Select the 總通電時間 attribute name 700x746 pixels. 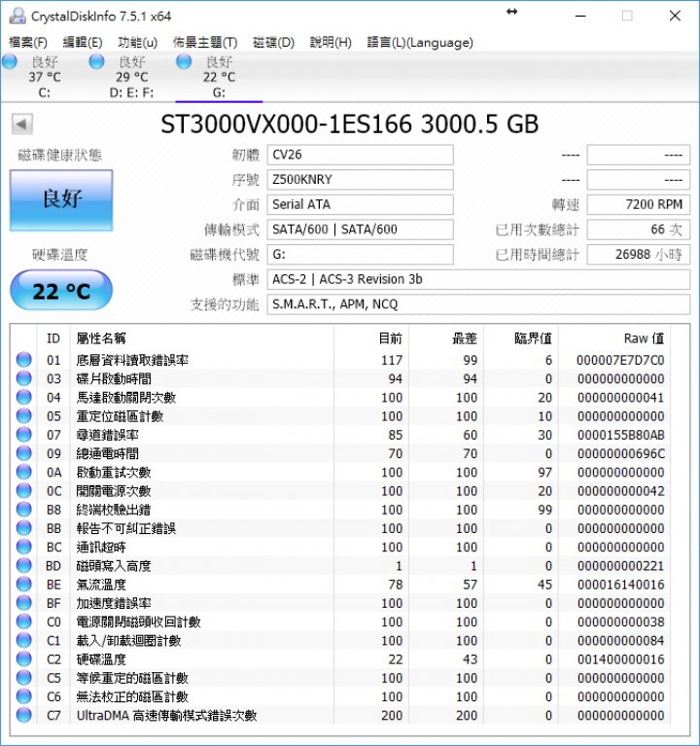click(x=108, y=453)
